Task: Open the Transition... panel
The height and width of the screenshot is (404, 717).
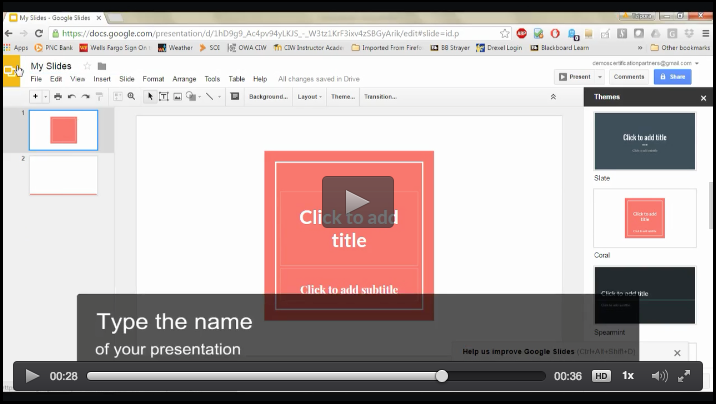Action: point(380,96)
